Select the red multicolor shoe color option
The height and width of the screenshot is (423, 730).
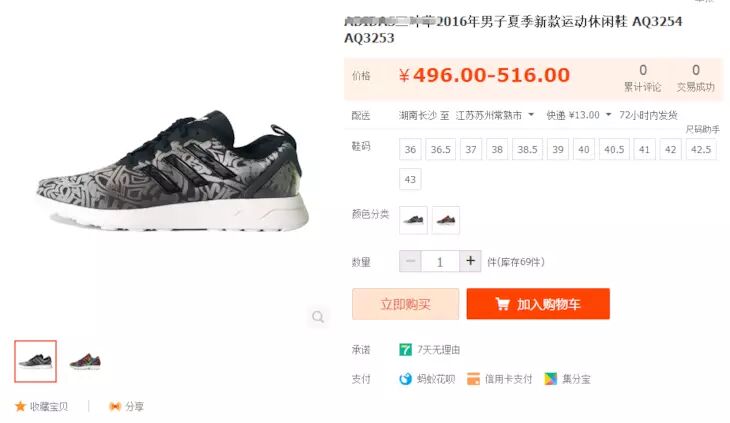tap(446, 220)
